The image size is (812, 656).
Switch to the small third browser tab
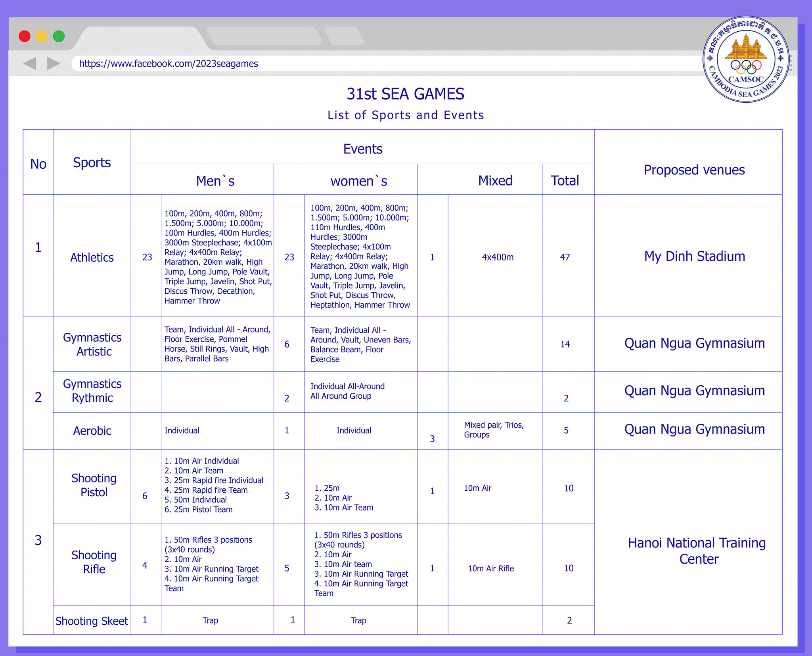coord(344,36)
